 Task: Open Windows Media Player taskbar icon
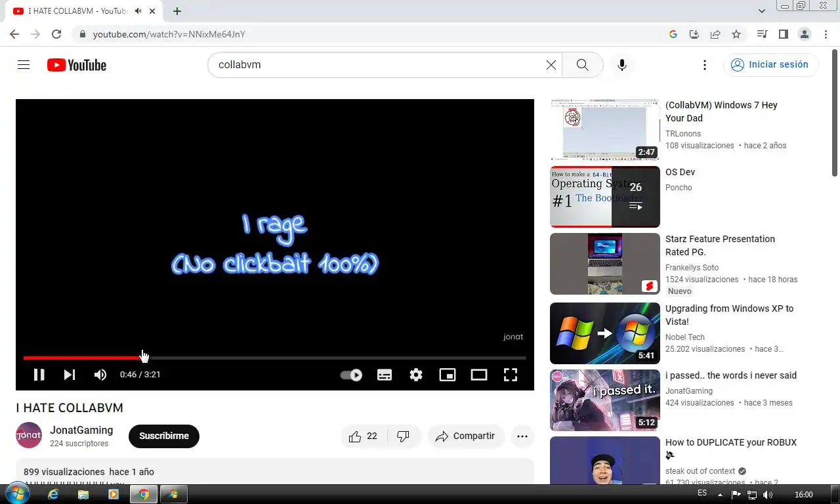[114, 494]
